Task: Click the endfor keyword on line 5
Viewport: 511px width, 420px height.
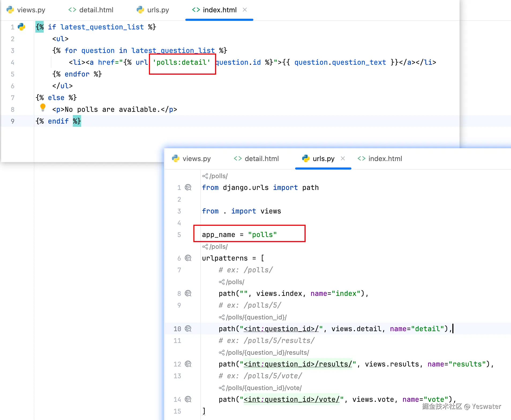Action: click(77, 74)
